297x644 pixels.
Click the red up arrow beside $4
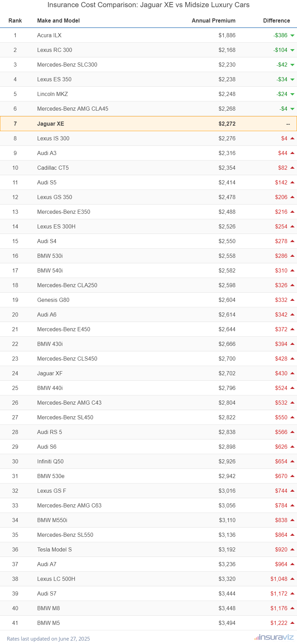(x=292, y=138)
